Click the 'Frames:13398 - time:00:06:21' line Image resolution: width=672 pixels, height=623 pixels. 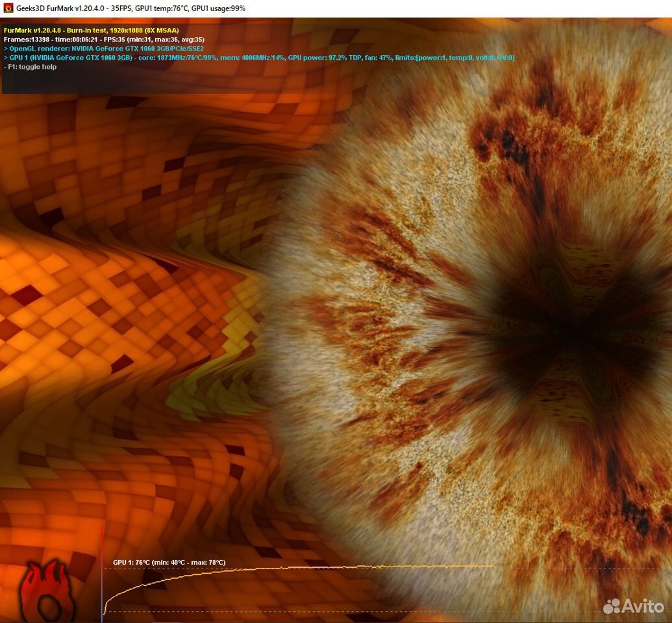click(104, 40)
